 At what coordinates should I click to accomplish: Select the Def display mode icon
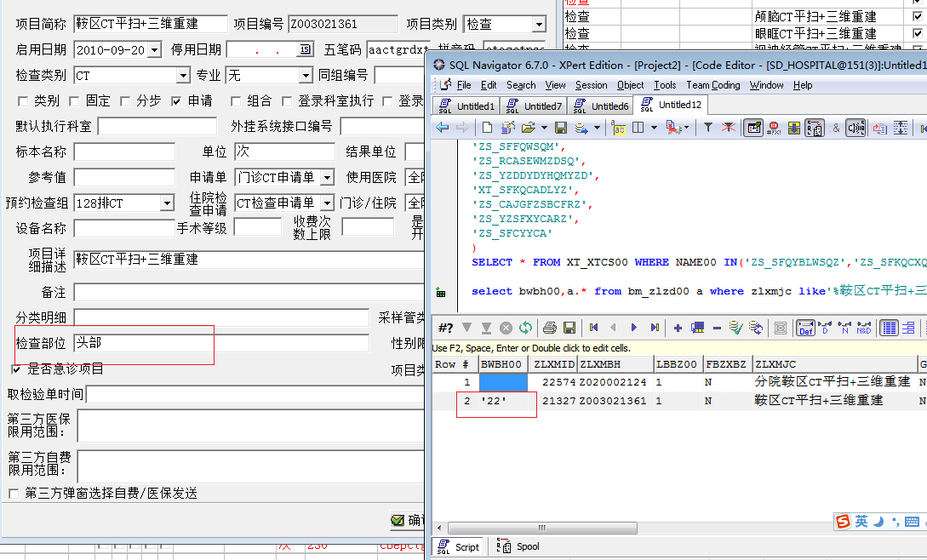point(805,328)
